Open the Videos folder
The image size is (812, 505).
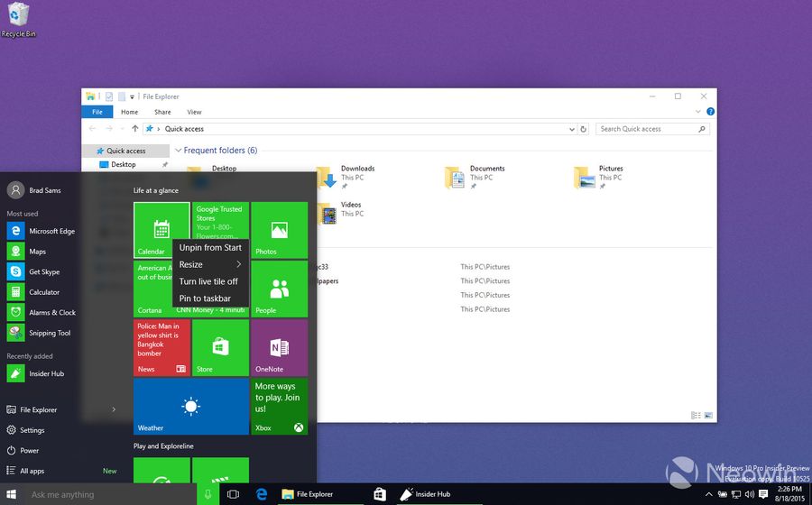(x=340, y=213)
